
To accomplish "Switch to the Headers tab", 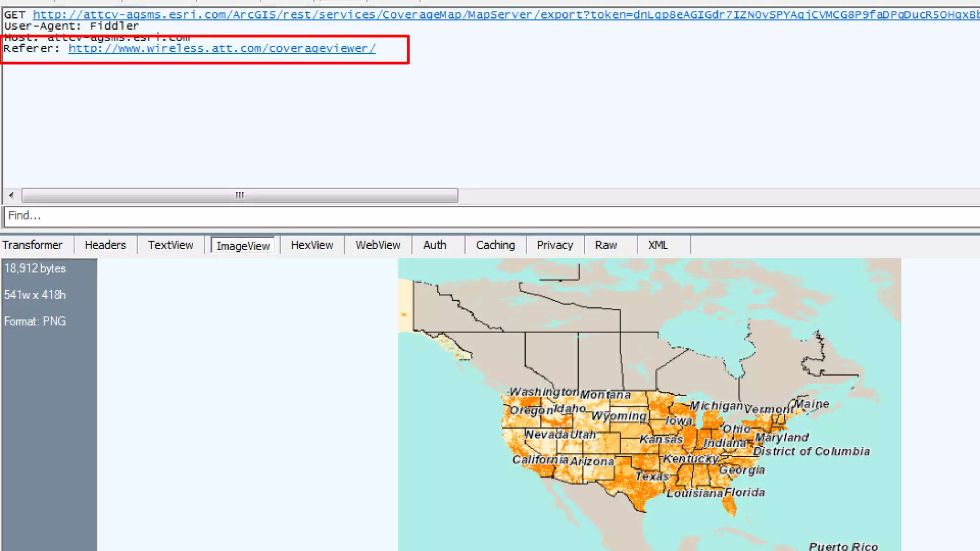I will 105,245.
